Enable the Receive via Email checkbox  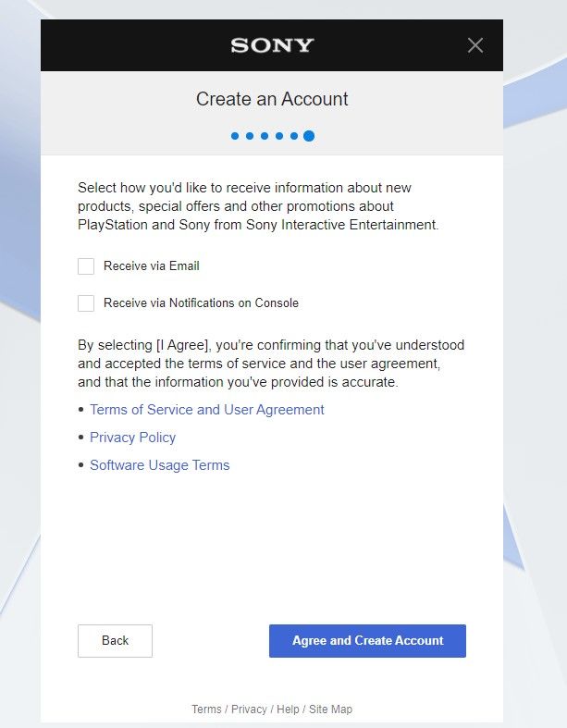86,266
